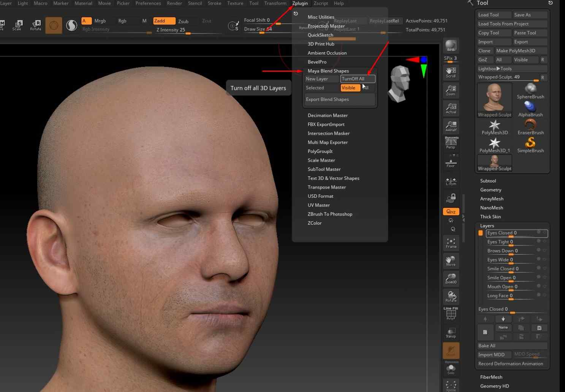The image size is (565, 392).
Task: Click the Tool palette dock icon
Action: click(x=550, y=3)
